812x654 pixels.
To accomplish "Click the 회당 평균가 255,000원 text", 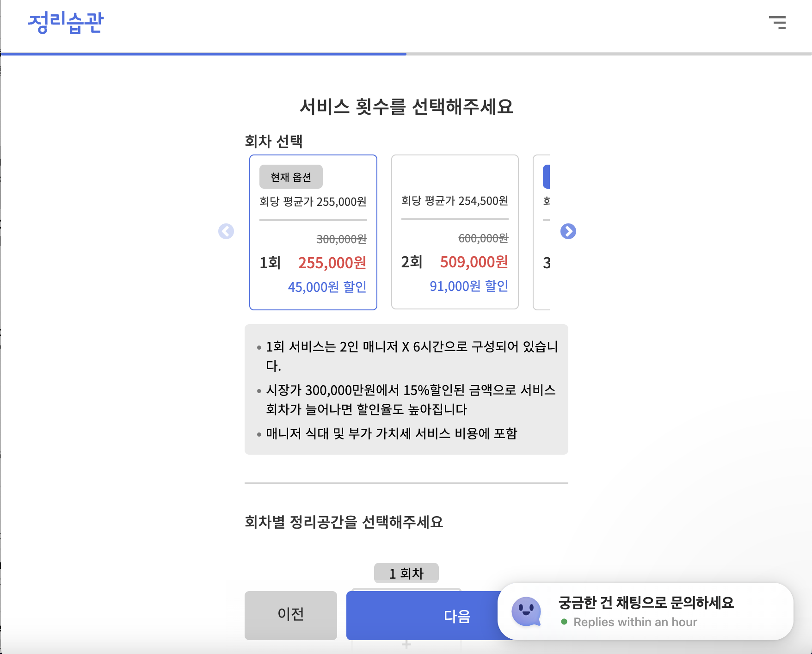I will pos(313,202).
